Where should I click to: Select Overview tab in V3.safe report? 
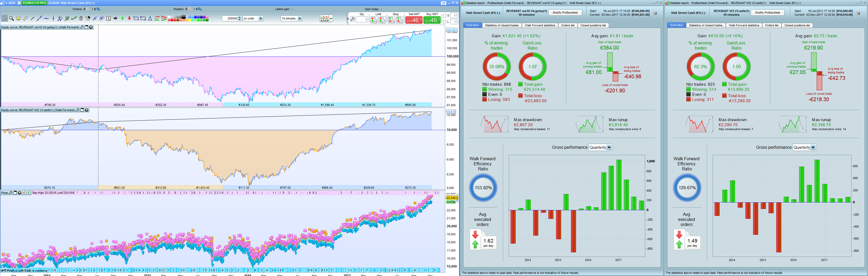click(x=676, y=25)
